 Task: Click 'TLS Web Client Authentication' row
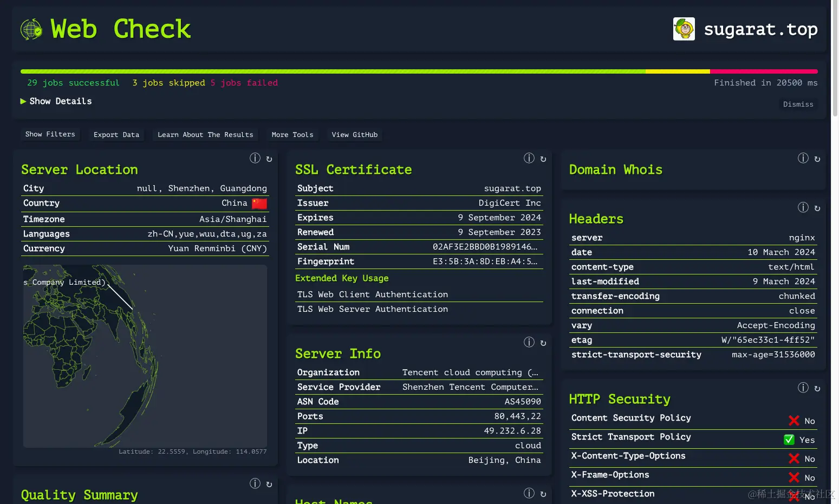click(x=419, y=294)
